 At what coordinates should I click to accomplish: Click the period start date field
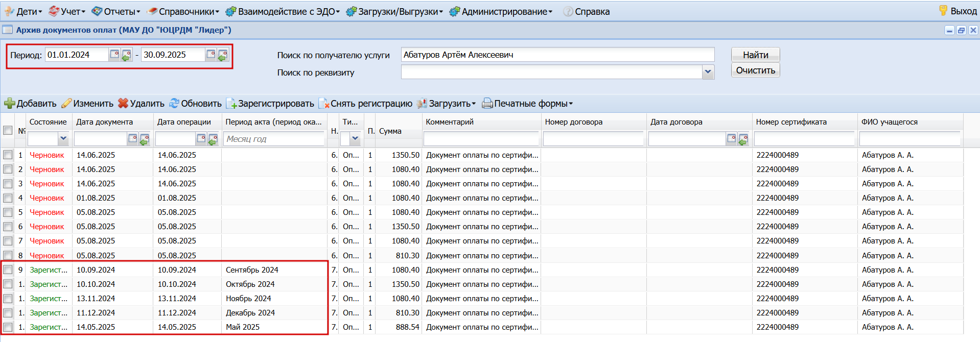pyautogui.click(x=77, y=55)
